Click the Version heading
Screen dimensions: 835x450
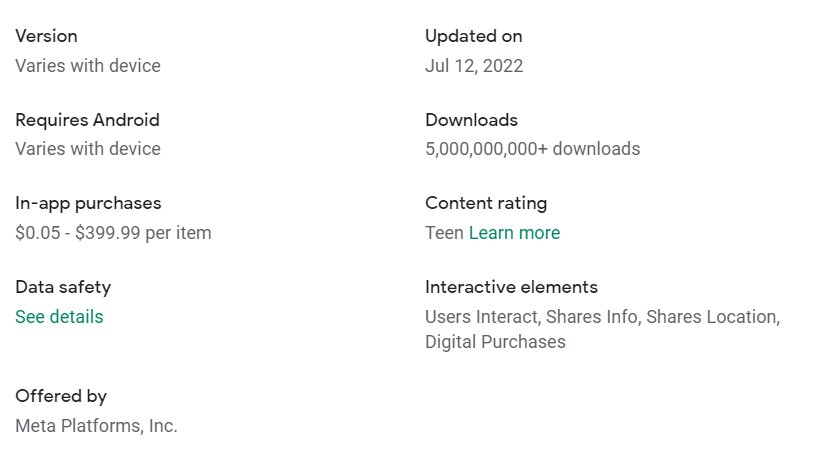(46, 36)
